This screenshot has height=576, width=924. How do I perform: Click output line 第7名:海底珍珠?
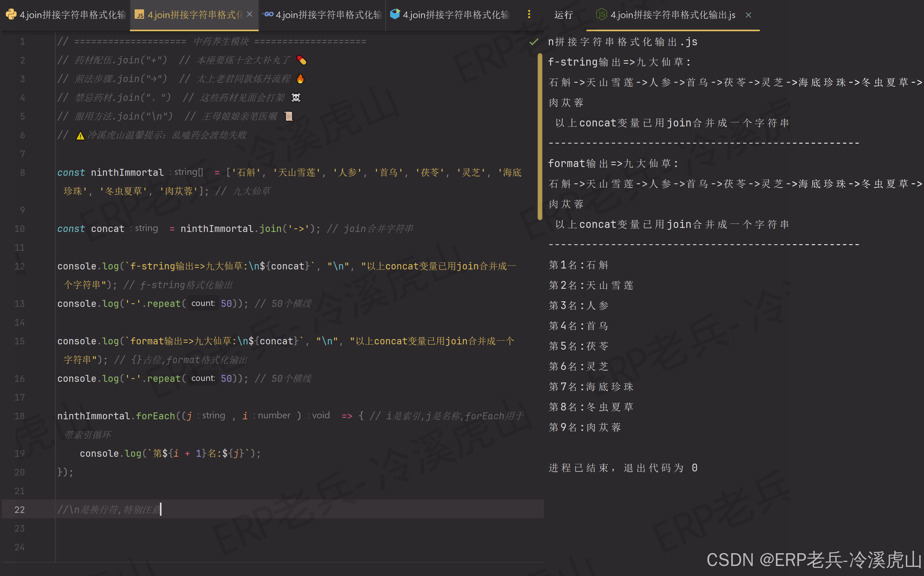tap(591, 387)
